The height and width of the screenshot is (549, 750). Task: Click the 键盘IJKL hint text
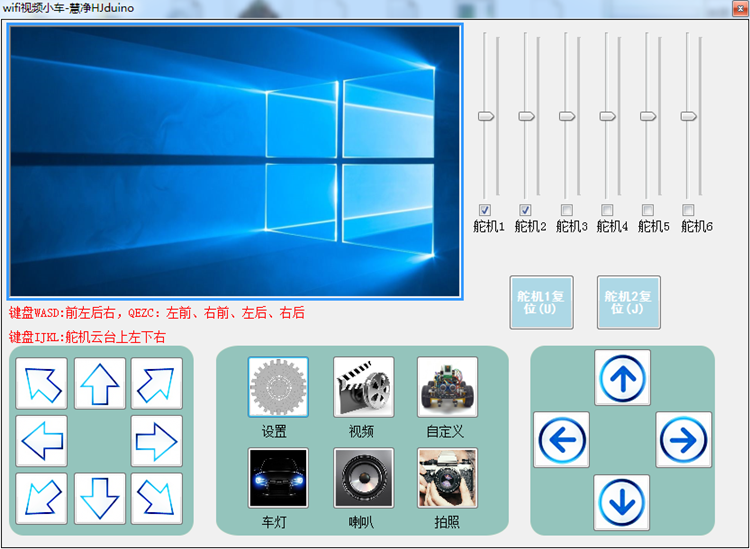[x=87, y=337]
